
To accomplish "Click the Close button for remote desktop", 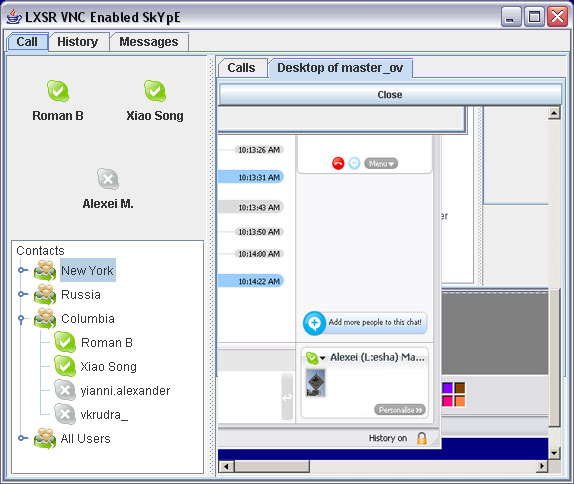I will pos(390,95).
